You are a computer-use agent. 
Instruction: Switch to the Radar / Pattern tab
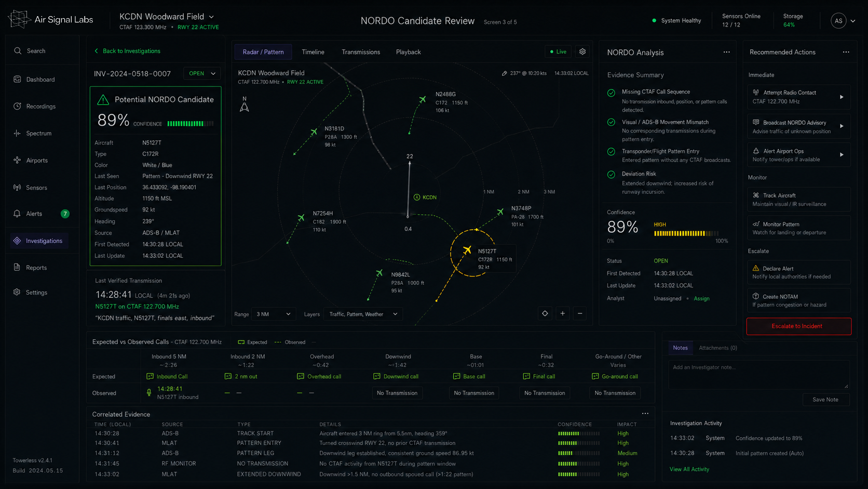point(263,52)
